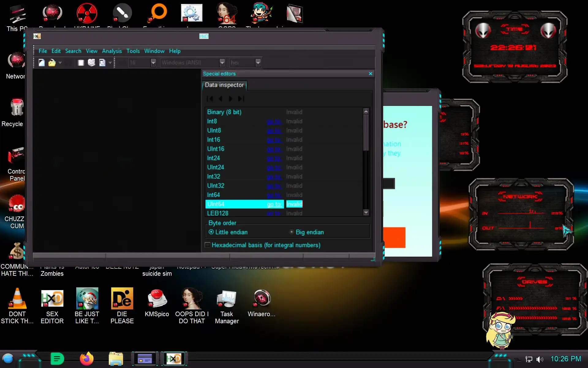Open Firefox from the taskbar
This screenshot has width=588, height=368.
[86, 358]
